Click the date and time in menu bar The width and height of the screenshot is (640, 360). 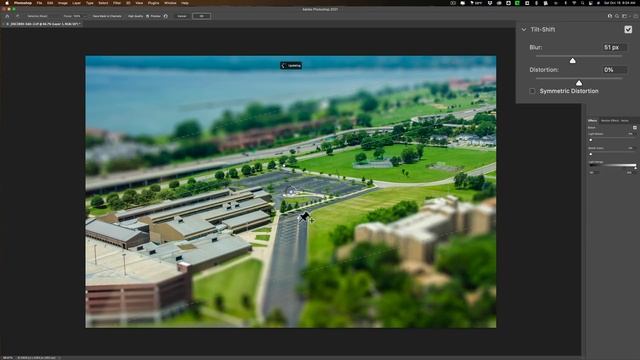pyautogui.click(x=620, y=3)
